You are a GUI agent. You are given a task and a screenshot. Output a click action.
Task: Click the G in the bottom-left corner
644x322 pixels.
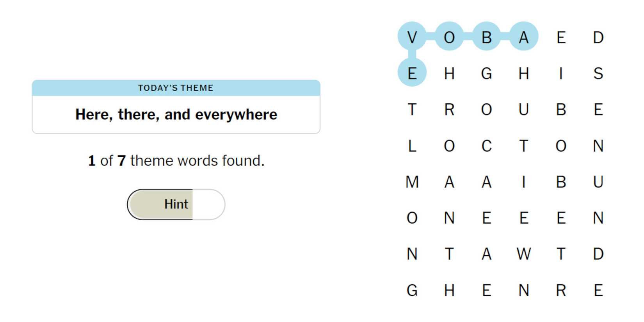tap(412, 290)
